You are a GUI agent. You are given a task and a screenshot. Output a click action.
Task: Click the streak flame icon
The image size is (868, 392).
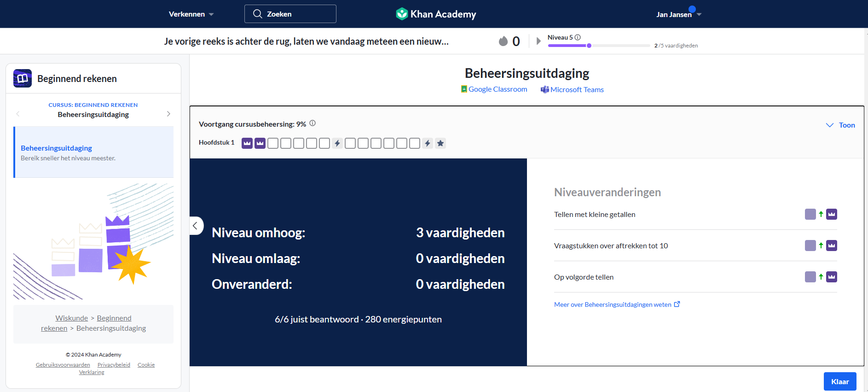click(503, 41)
